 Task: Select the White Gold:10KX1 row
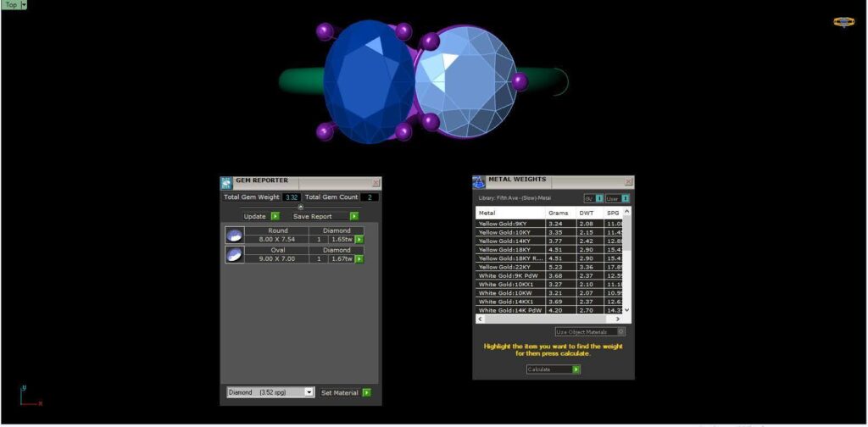(x=549, y=285)
